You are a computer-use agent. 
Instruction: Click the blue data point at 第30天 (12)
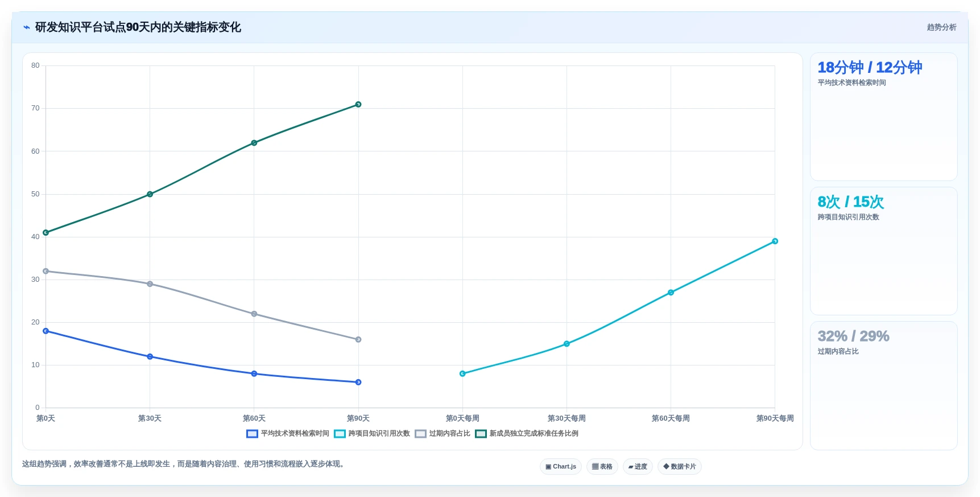coord(150,356)
